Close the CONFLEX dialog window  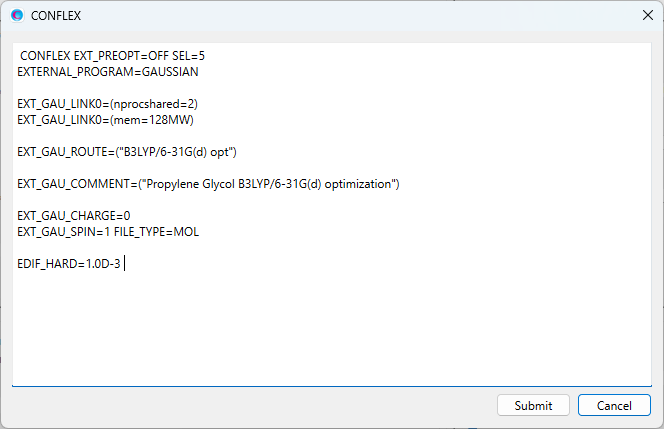pyautogui.click(x=645, y=16)
